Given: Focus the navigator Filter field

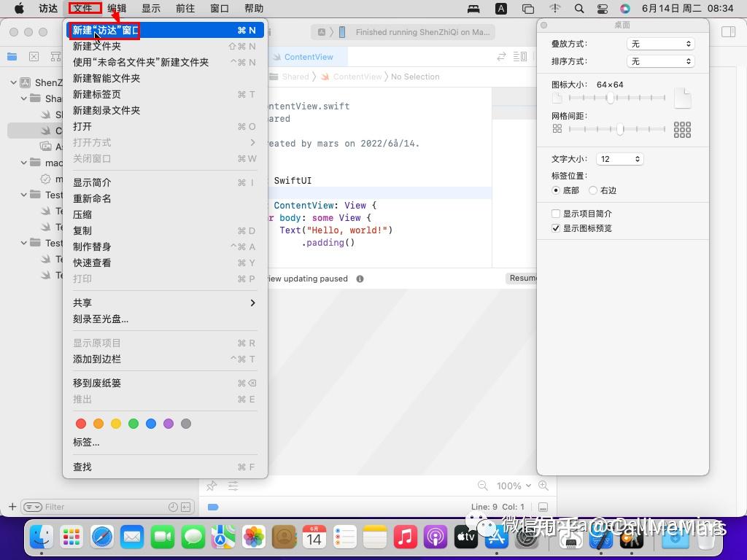Looking at the screenshot, I should coord(107,507).
